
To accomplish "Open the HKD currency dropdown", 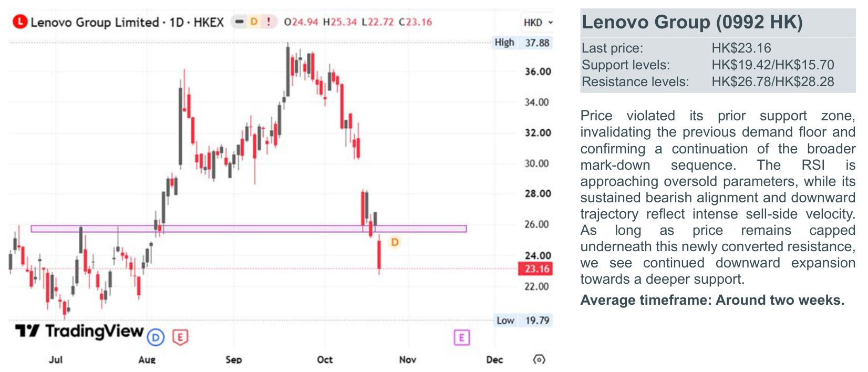I will point(538,23).
